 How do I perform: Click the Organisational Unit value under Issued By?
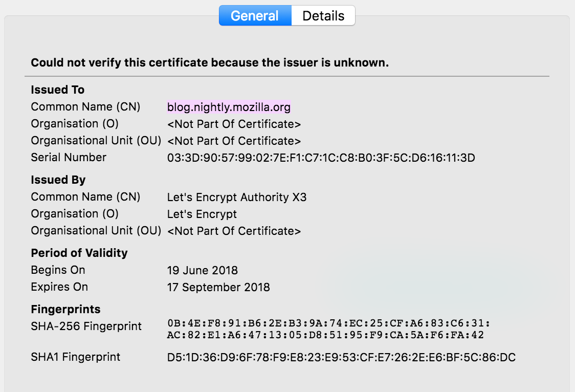[234, 231]
